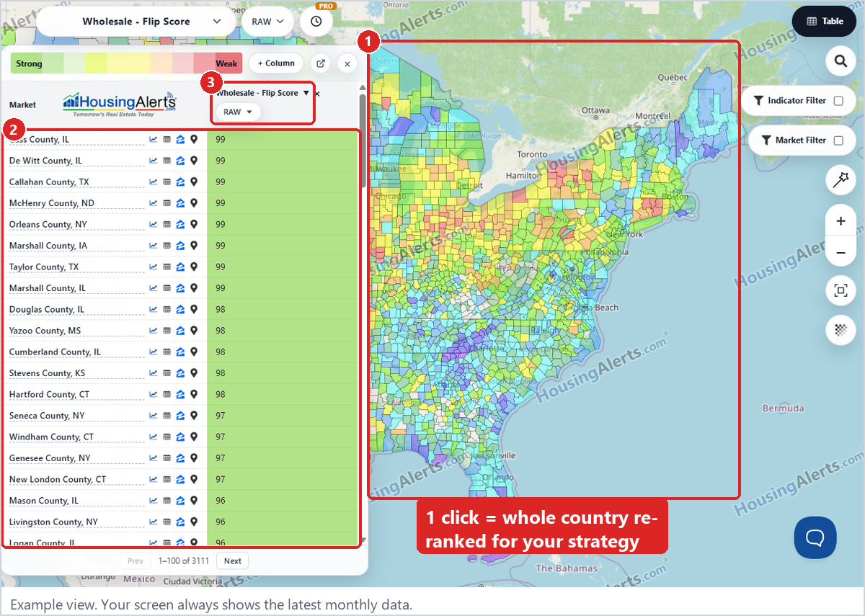Click the magic wand tool button
This screenshot has width=865, height=616.
click(840, 181)
